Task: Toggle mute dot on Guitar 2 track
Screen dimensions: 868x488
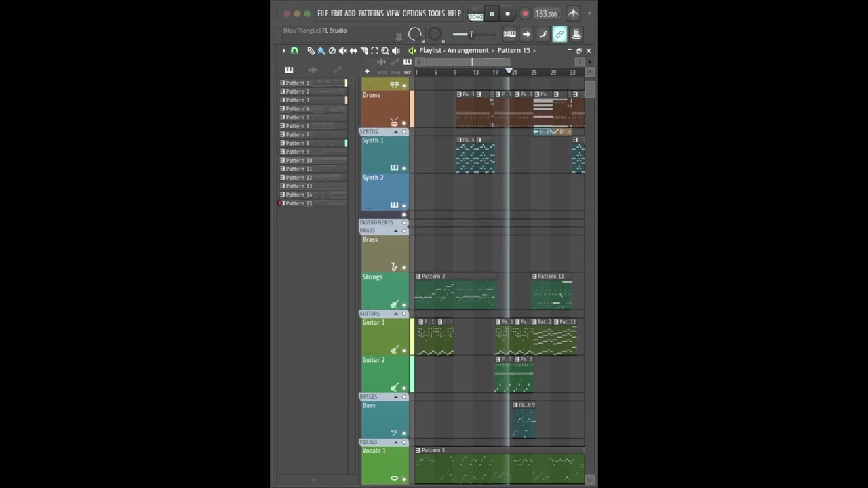Action: [404, 388]
